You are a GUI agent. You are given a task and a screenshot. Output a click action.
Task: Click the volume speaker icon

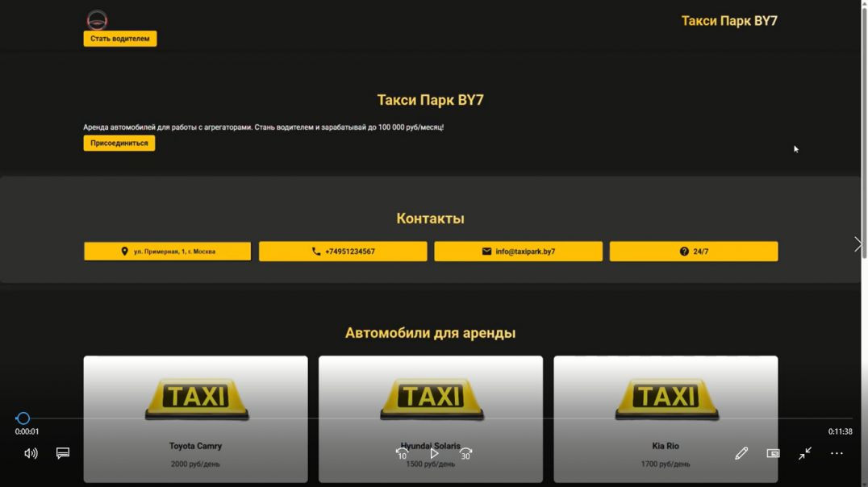31,453
